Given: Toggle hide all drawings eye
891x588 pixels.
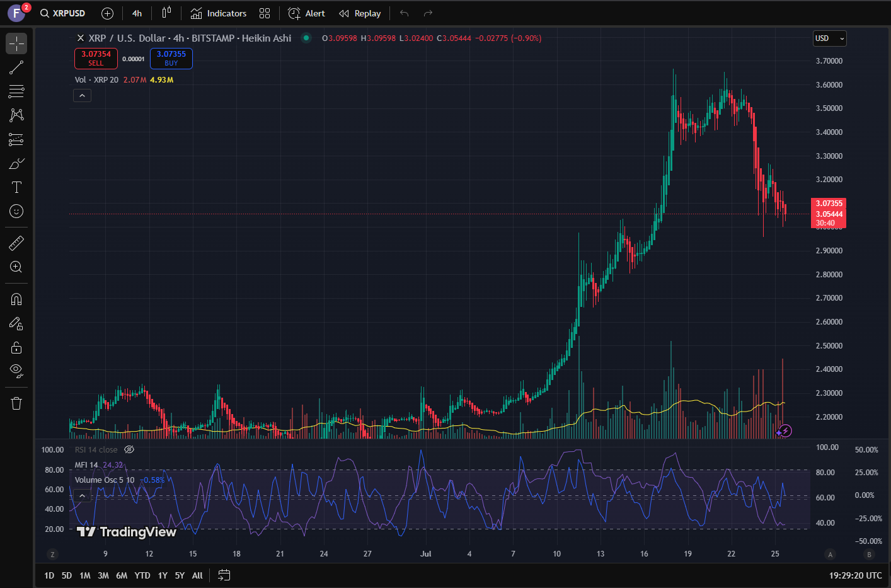Looking at the screenshot, I should pyautogui.click(x=16, y=370).
